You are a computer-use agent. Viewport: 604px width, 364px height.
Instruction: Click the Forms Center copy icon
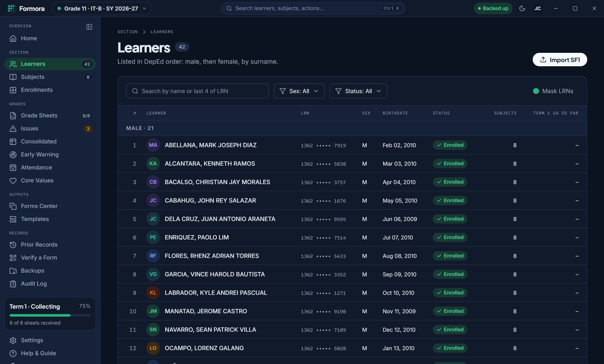click(x=13, y=206)
